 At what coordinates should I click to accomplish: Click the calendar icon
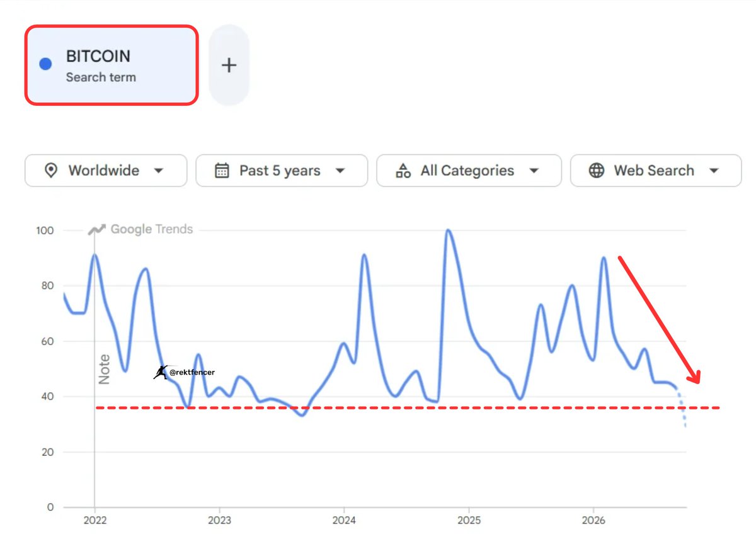(222, 171)
